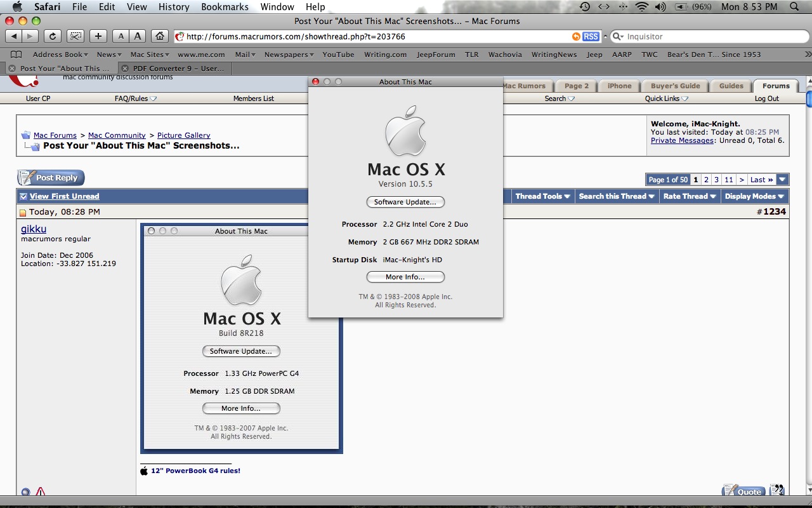This screenshot has height=508, width=812.
Task: Open the Window menu
Action: [278, 7]
